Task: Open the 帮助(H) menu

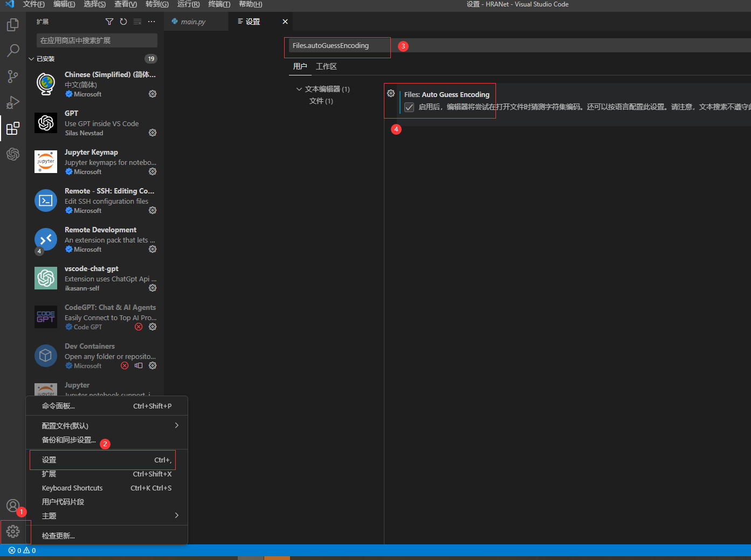Action: [250, 4]
